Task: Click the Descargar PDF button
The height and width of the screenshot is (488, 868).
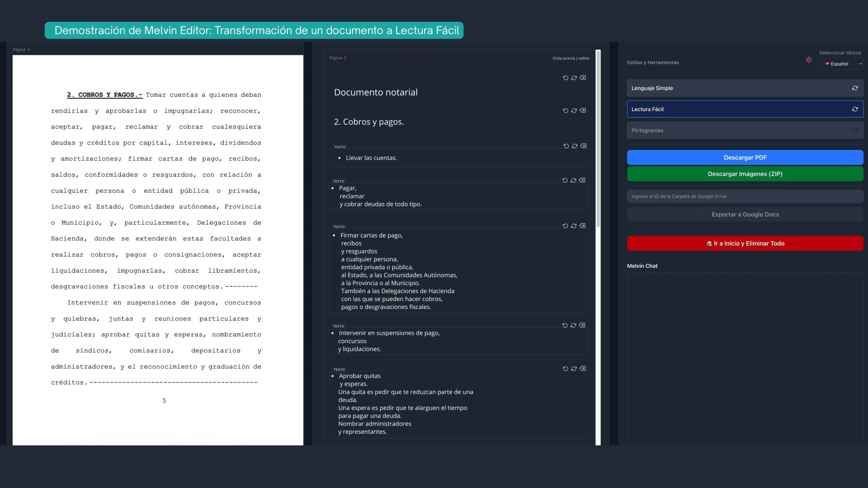Action: pyautogui.click(x=745, y=157)
